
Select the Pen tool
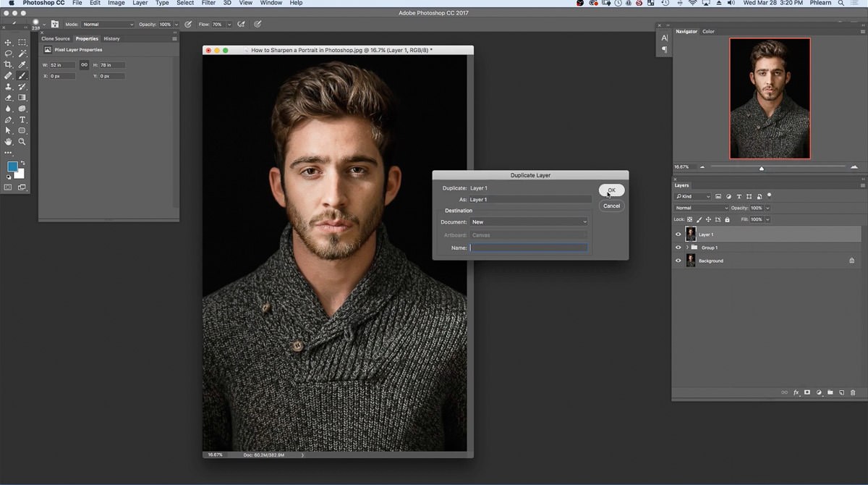click(8, 119)
